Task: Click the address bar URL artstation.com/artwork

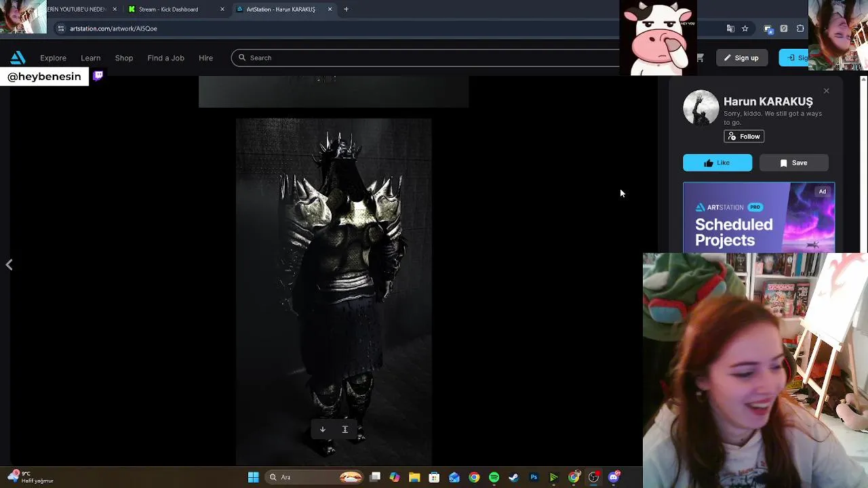Action: coord(113,28)
